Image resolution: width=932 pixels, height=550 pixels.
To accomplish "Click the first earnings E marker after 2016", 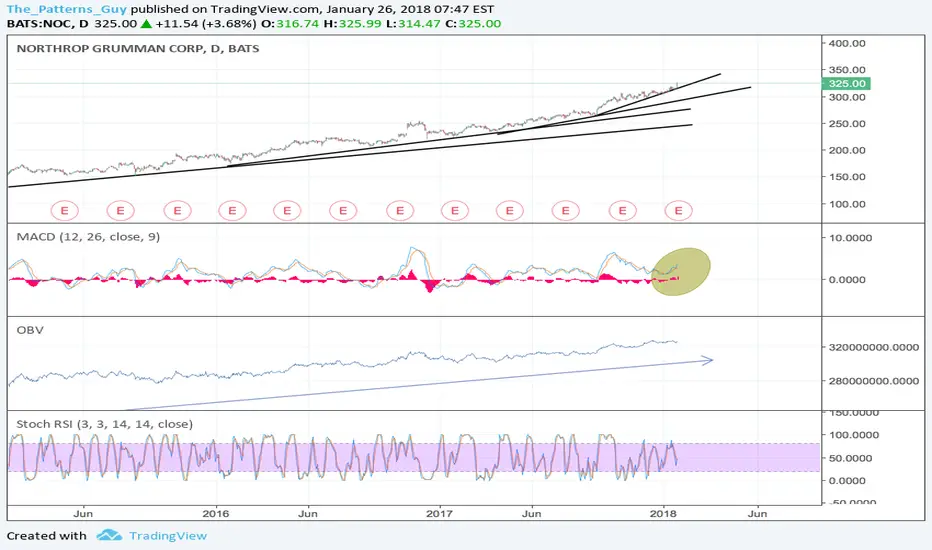I will [x=232, y=210].
